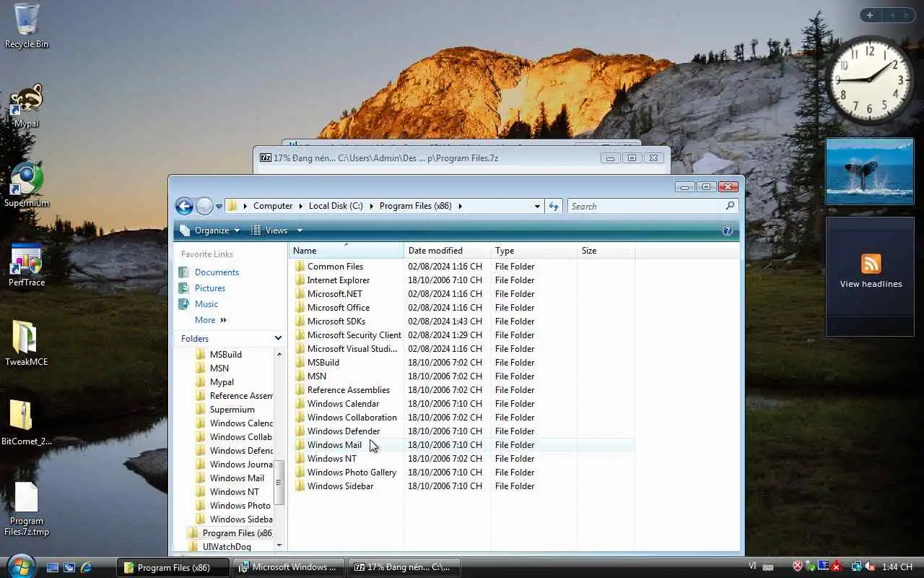
Task: Click the Windows Start orb
Action: coord(19,566)
